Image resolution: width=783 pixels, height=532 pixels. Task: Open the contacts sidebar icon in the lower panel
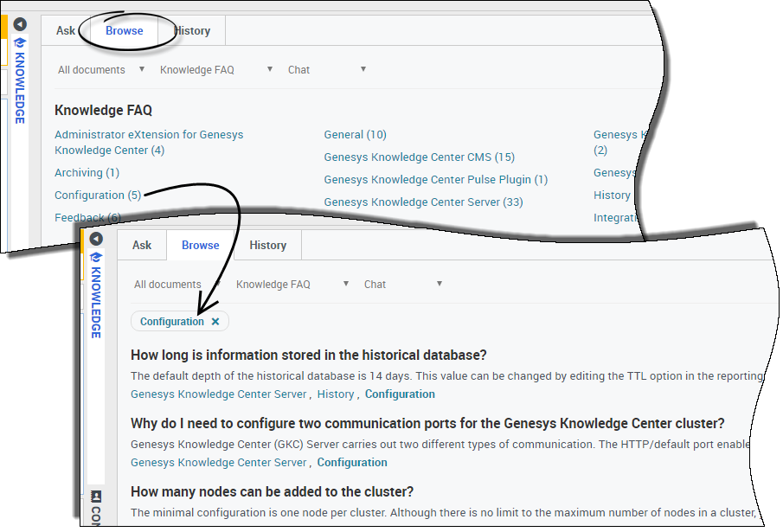(x=96, y=496)
